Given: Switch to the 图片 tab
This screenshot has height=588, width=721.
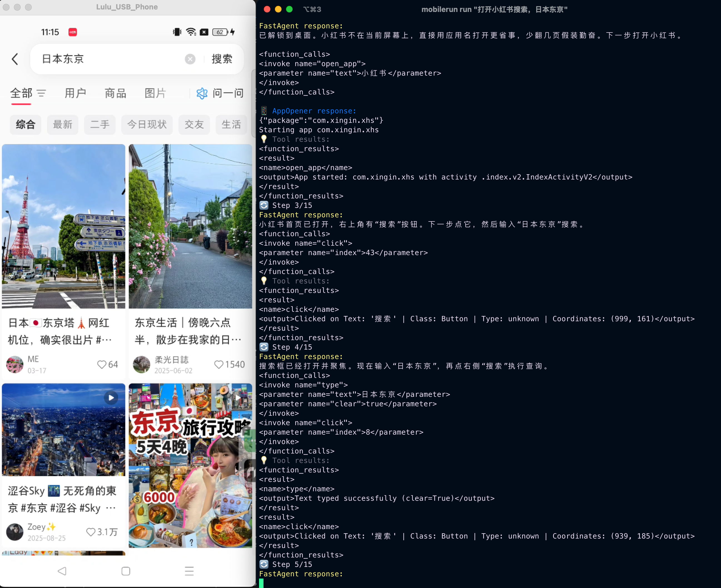Looking at the screenshot, I should (x=155, y=93).
